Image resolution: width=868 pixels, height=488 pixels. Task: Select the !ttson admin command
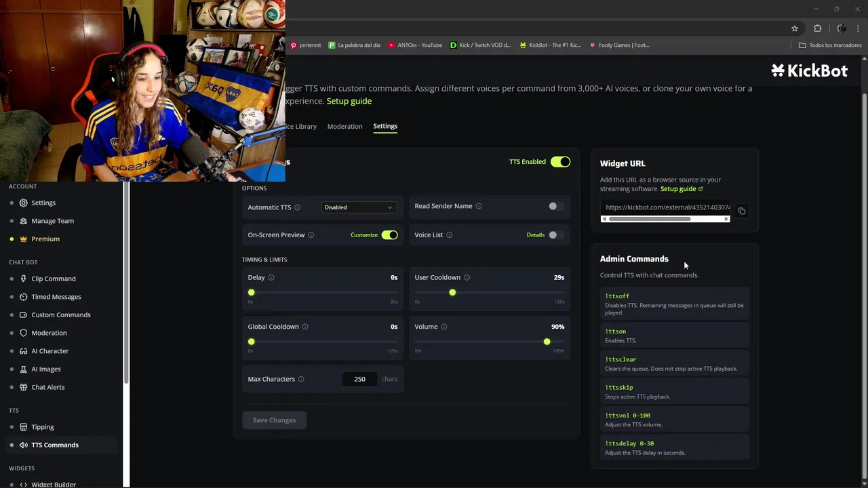coord(675,335)
